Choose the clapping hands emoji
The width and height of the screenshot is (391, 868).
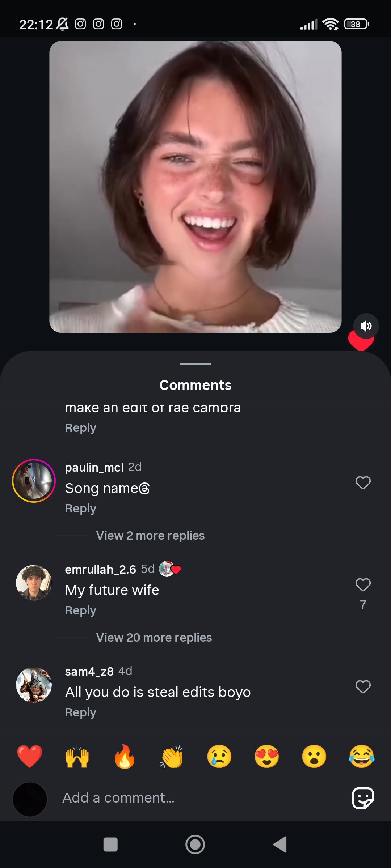[x=172, y=756]
